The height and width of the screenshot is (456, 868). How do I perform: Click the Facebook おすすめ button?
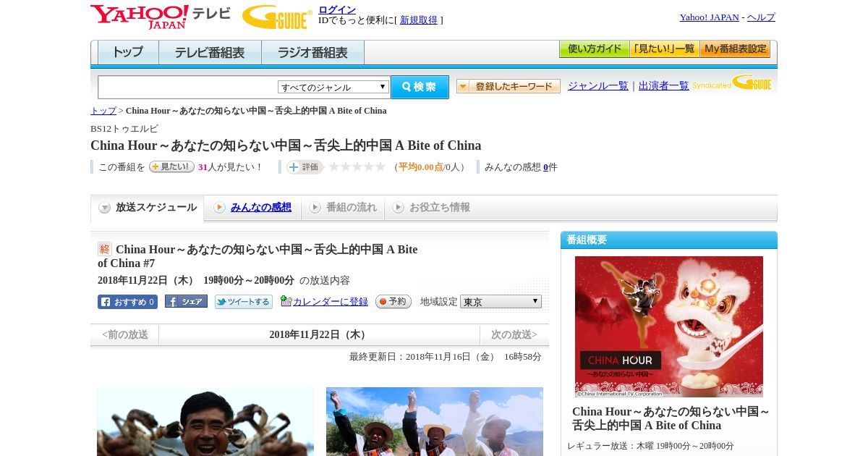tap(127, 302)
